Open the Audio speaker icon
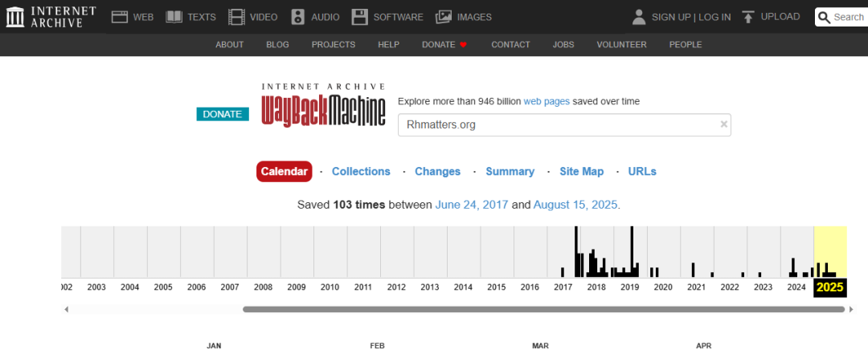The width and height of the screenshot is (868, 362). pyautogui.click(x=298, y=17)
